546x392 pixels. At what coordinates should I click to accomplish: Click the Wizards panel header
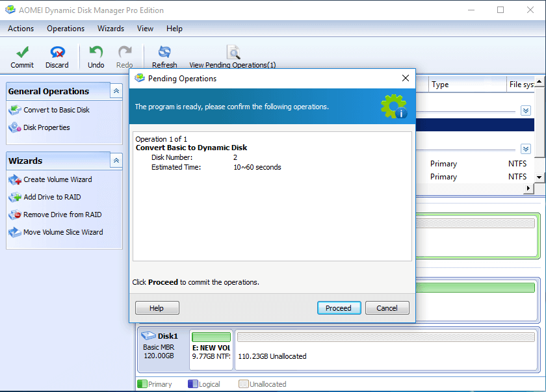coord(58,161)
